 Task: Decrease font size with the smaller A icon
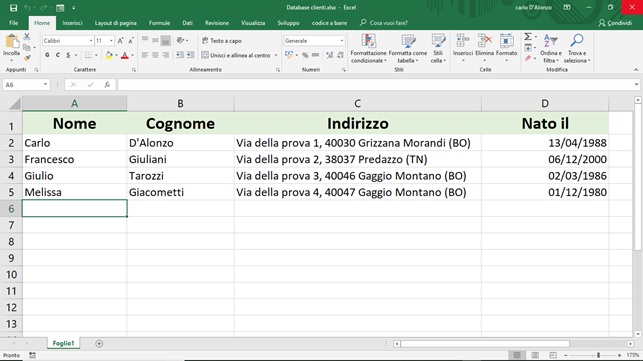click(131, 41)
